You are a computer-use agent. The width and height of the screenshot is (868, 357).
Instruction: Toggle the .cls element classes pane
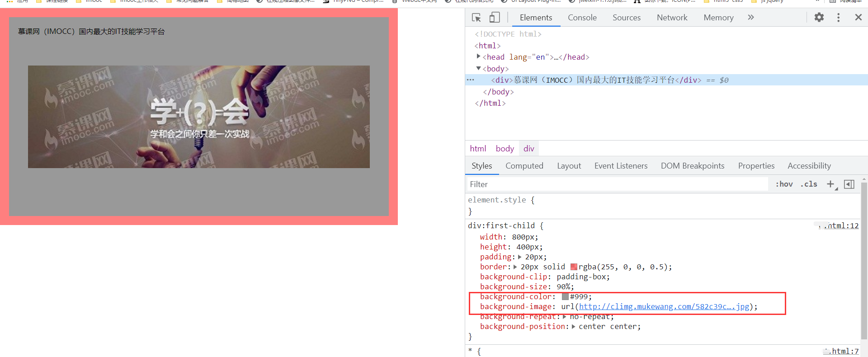pos(809,184)
